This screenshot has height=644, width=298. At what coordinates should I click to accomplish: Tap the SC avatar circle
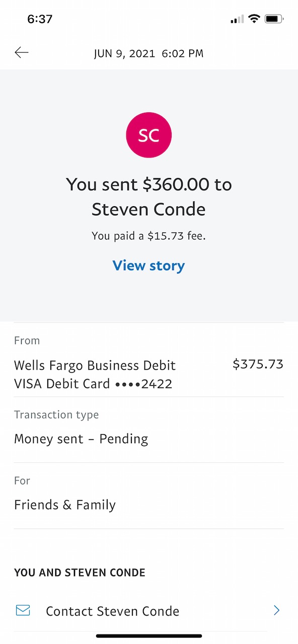[149, 135]
